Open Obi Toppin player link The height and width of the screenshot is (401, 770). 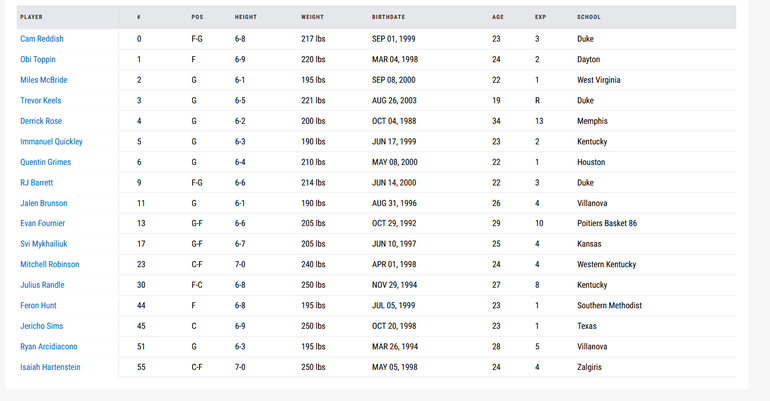point(38,59)
